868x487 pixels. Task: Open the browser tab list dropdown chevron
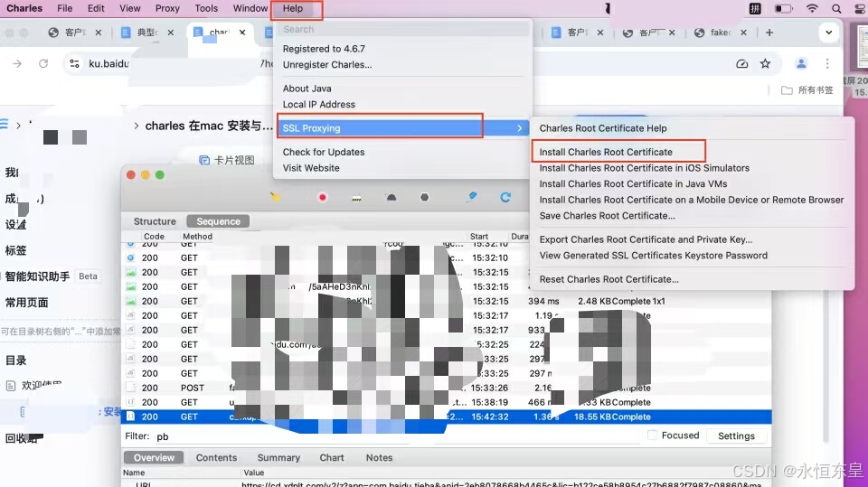point(829,33)
